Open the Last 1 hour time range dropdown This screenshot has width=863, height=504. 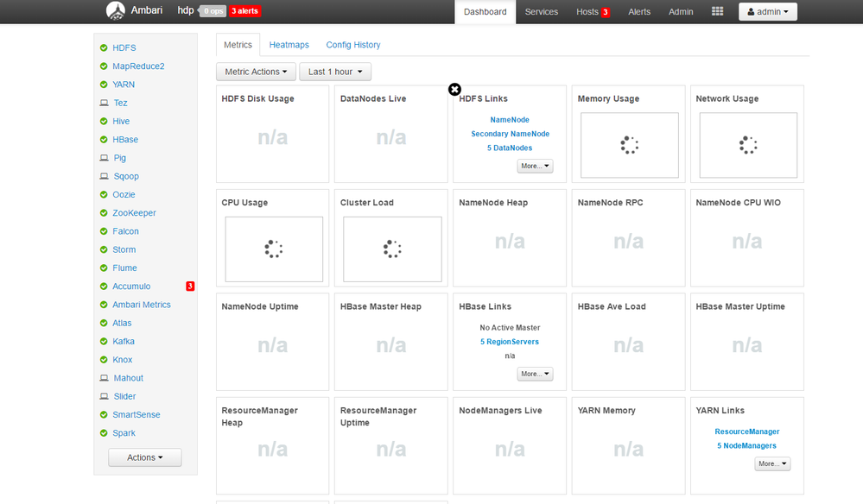pyautogui.click(x=335, y=72)
